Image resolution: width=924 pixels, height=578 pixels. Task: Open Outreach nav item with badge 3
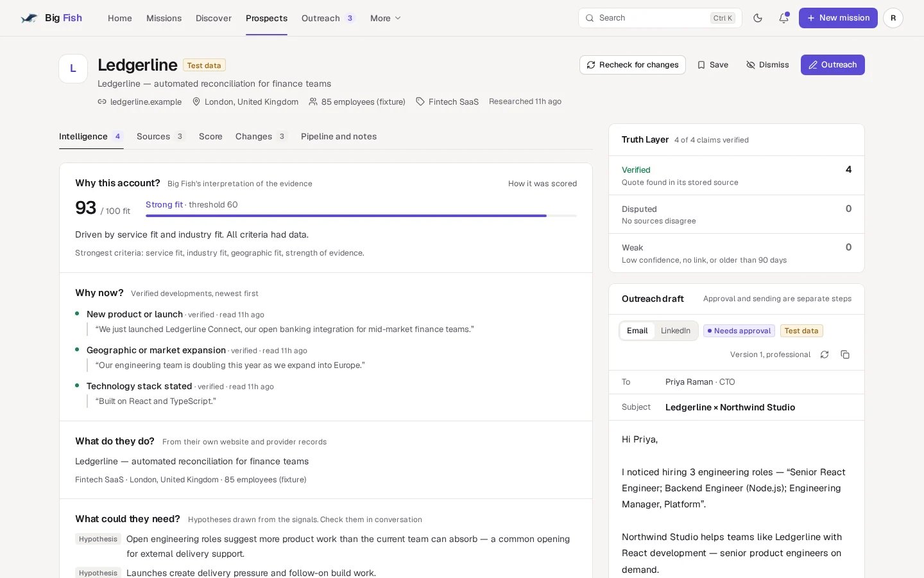coord(328,18)
